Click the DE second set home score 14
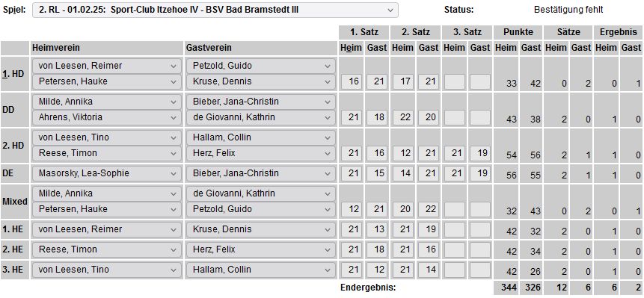This screenshot has height=298, width=644. click(x=403, y=173)
